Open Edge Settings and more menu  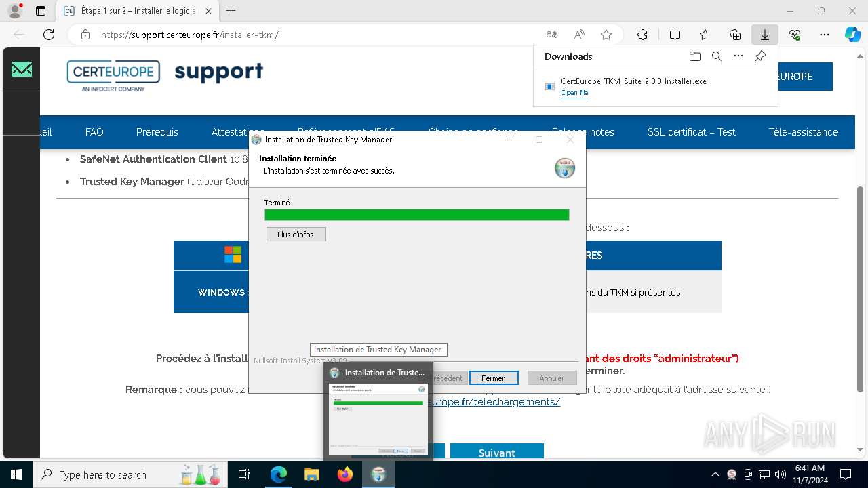825,35
